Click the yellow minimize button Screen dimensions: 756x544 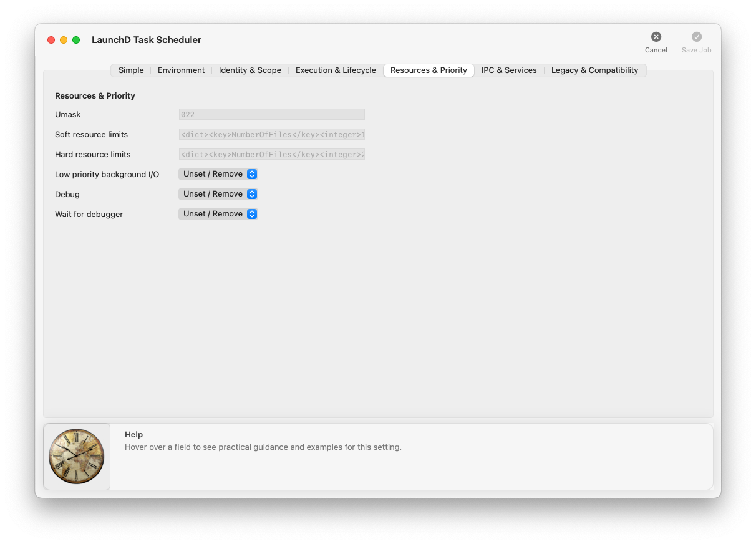(63, 39)
